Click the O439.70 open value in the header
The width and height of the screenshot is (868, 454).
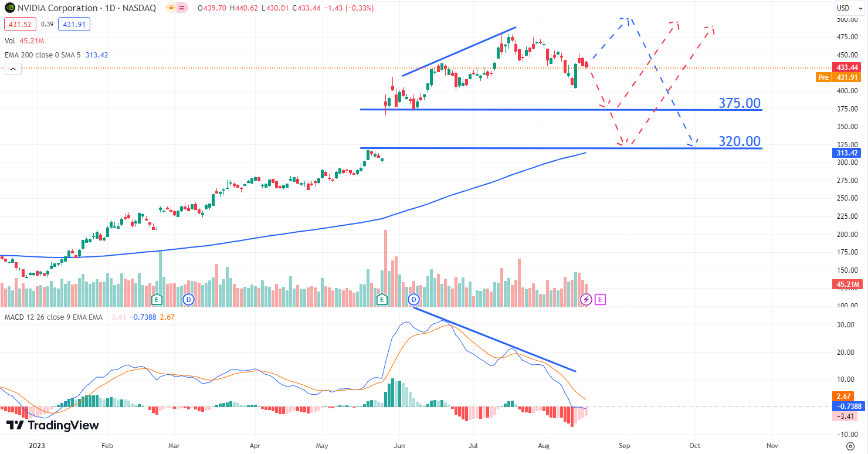211,8
